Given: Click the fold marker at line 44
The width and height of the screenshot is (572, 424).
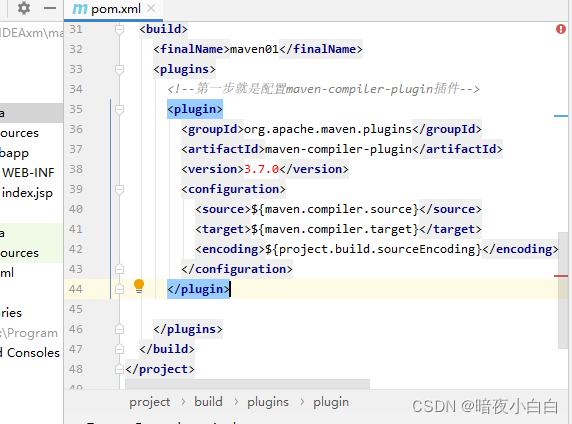Looking at the screenshot, I should [119, 289].
